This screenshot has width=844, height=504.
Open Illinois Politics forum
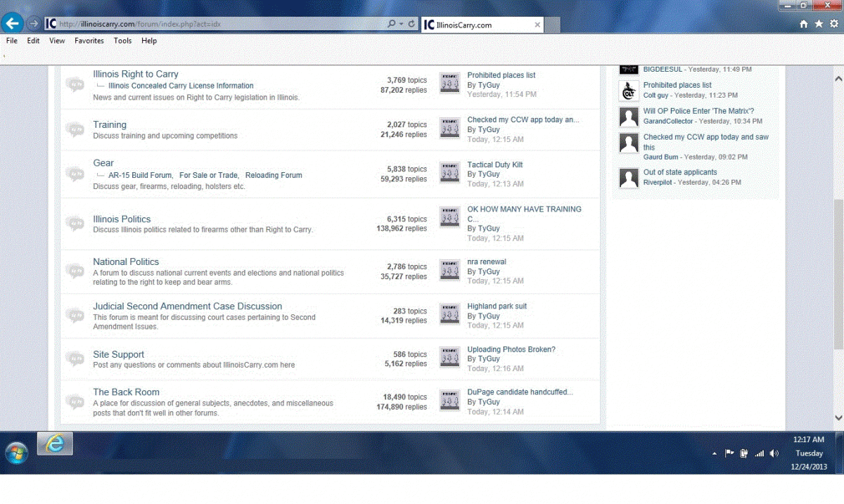click(122, 219)
